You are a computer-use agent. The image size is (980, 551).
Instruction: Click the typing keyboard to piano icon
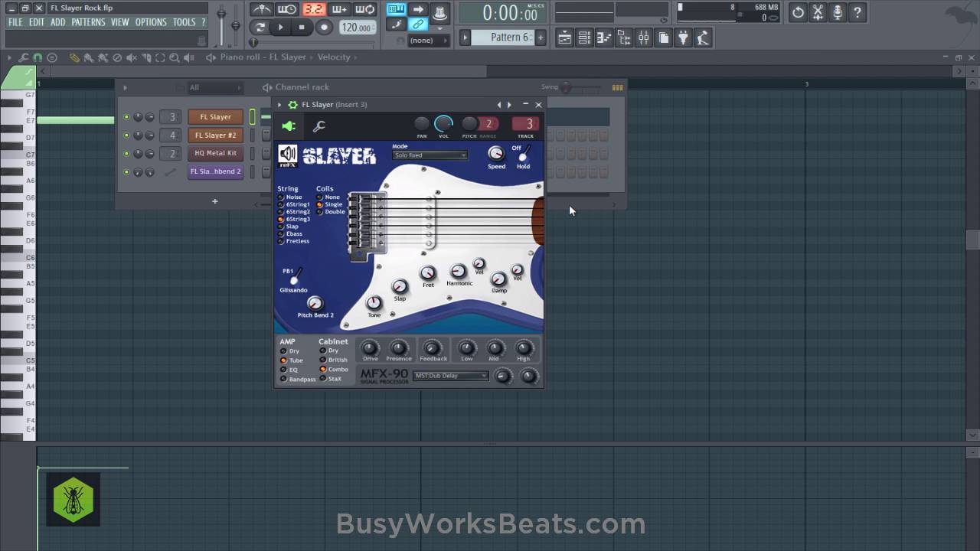point(396,9)
